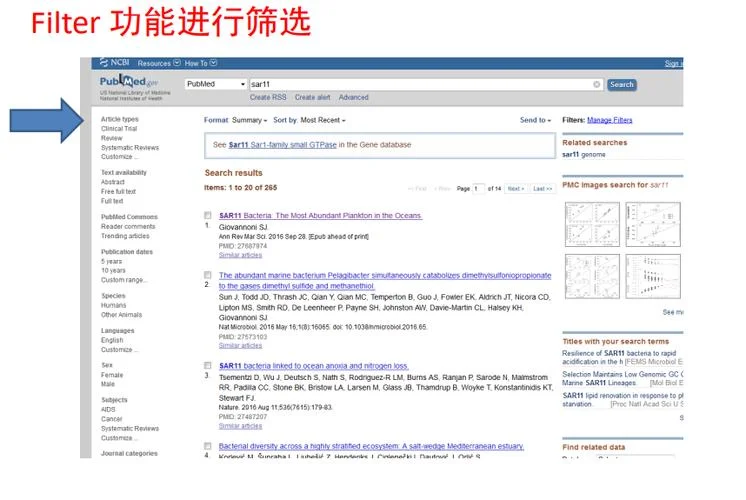The image size is (746, 500).
Task: Apply Systematic Reviews filter under Article types
Action: (130, 147)
